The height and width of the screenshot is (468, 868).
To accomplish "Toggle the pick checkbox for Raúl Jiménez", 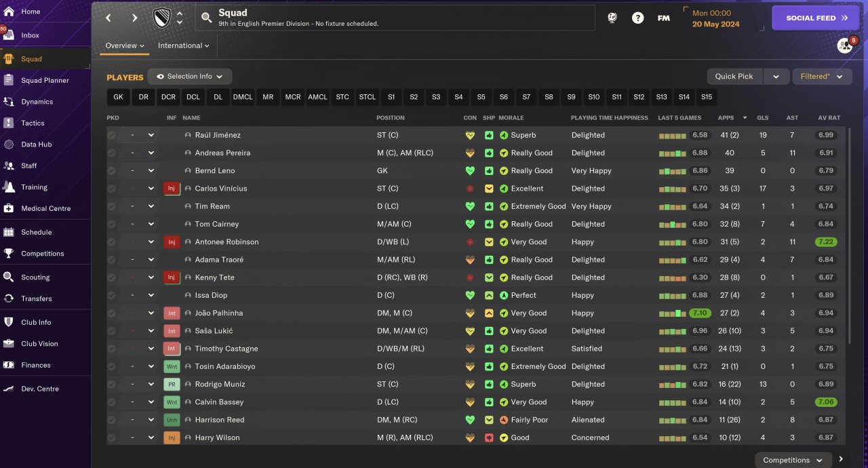I will point(111,135).
